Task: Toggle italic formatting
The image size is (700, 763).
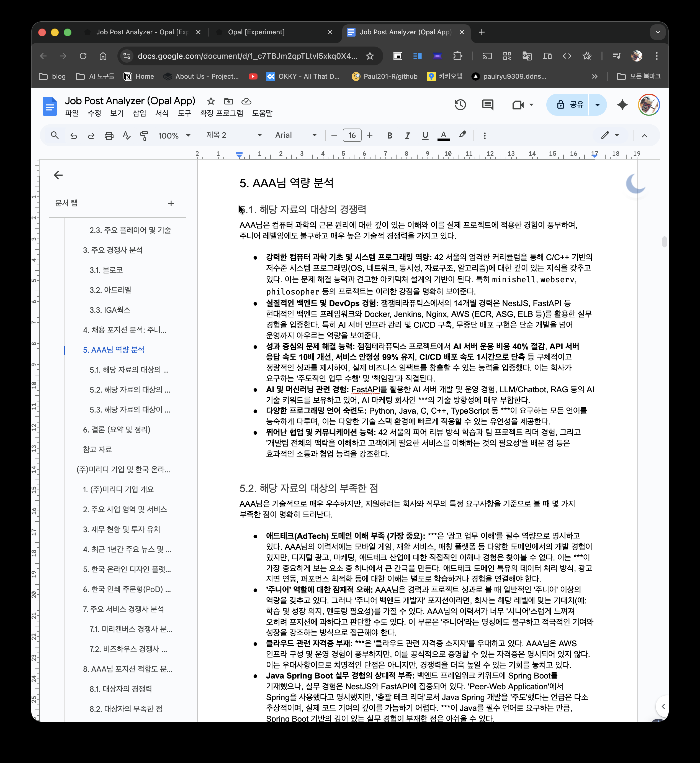Action: point(407,135)
